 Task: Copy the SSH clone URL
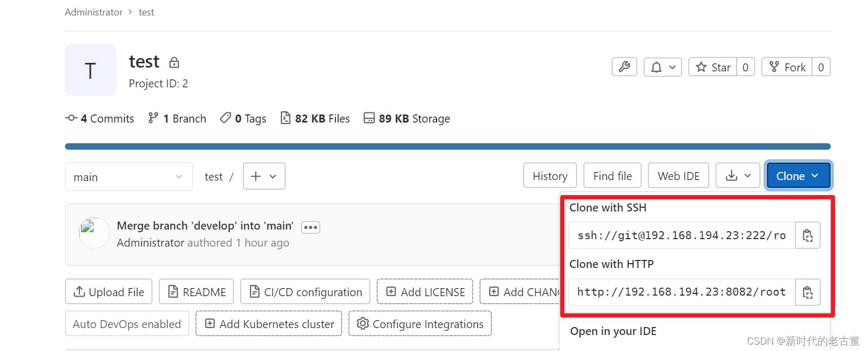(x=807, y=235)
